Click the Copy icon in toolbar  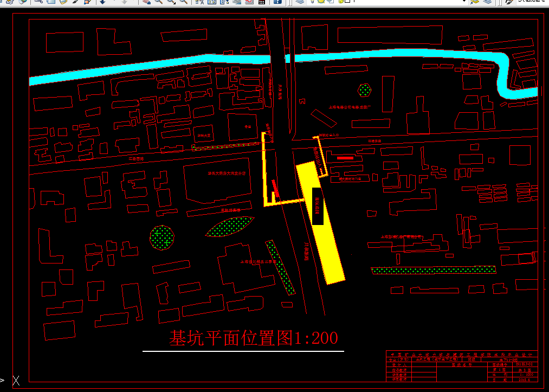click(x=51, y=2)
